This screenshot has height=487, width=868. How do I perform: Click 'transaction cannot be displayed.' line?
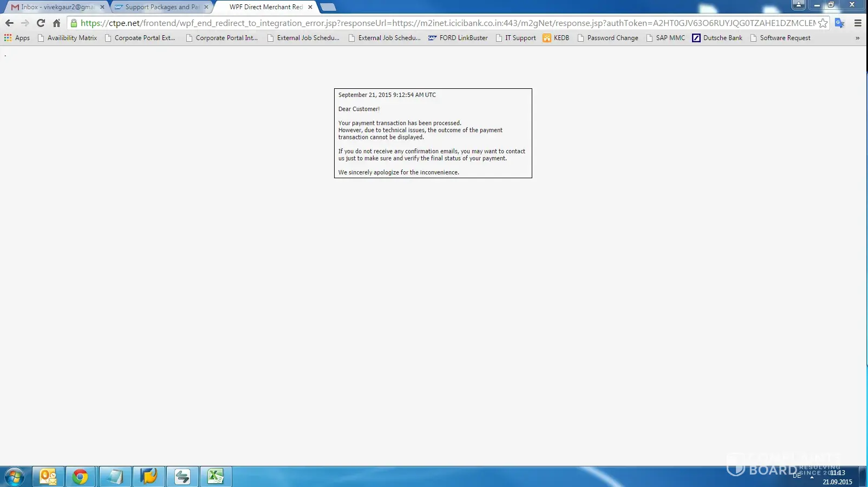[x=381, y=137]
